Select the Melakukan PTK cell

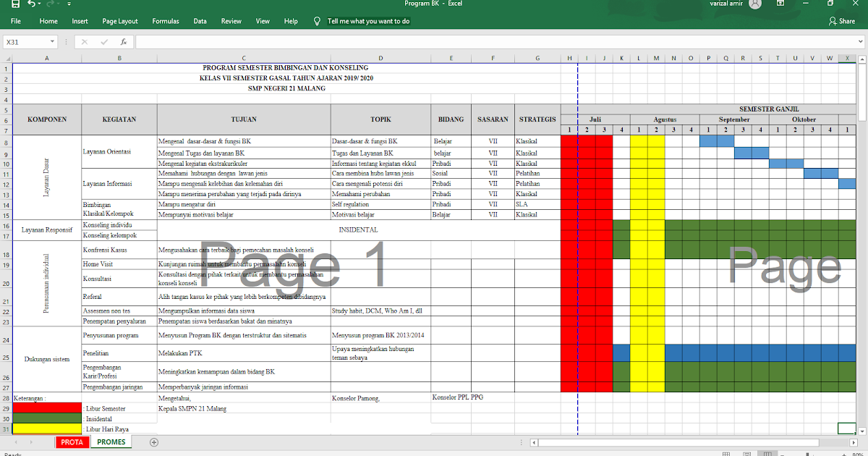coord(244,352)
